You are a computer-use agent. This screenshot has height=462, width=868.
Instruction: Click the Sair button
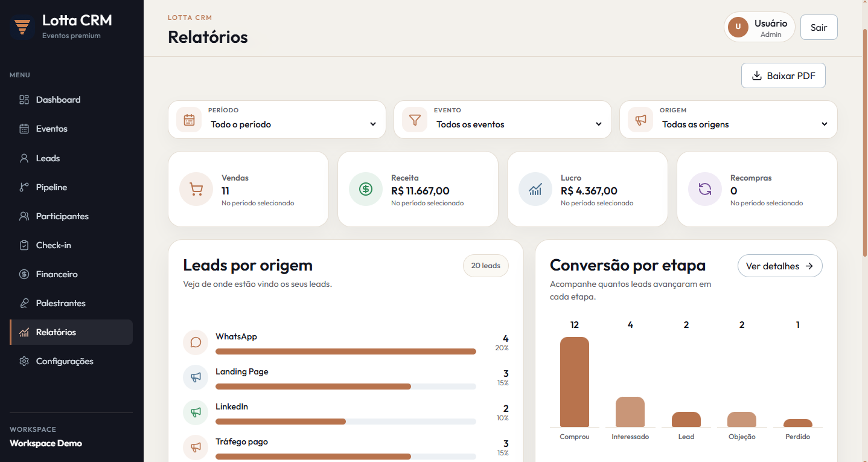[819, 27]
